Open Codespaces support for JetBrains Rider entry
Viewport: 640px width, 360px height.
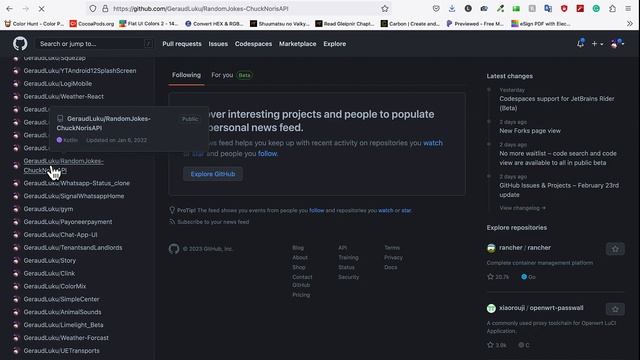[556, 103]
